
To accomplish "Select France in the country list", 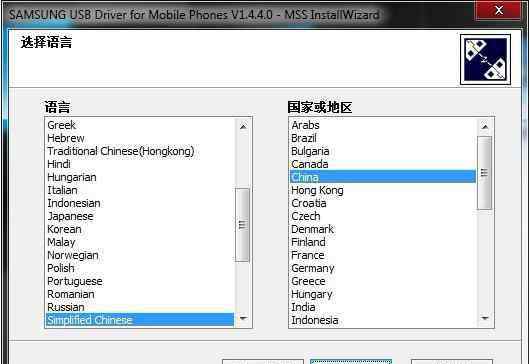I will 308,255.
